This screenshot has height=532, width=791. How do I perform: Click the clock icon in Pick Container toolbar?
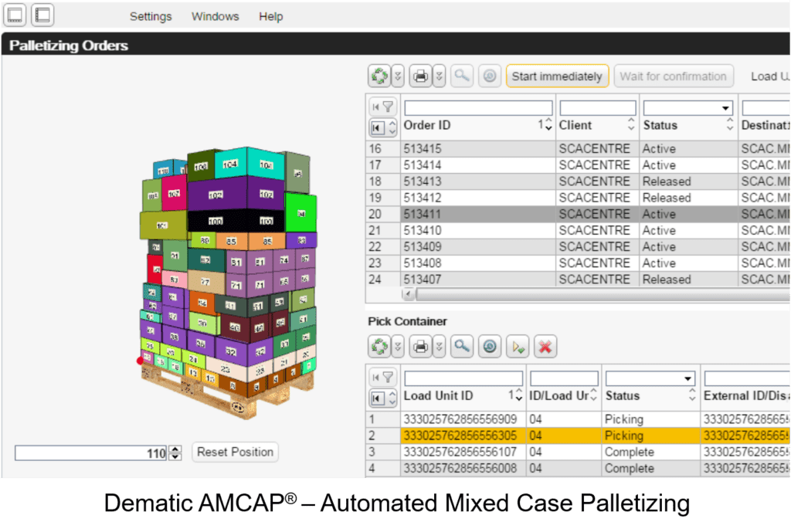click(489, 347)
